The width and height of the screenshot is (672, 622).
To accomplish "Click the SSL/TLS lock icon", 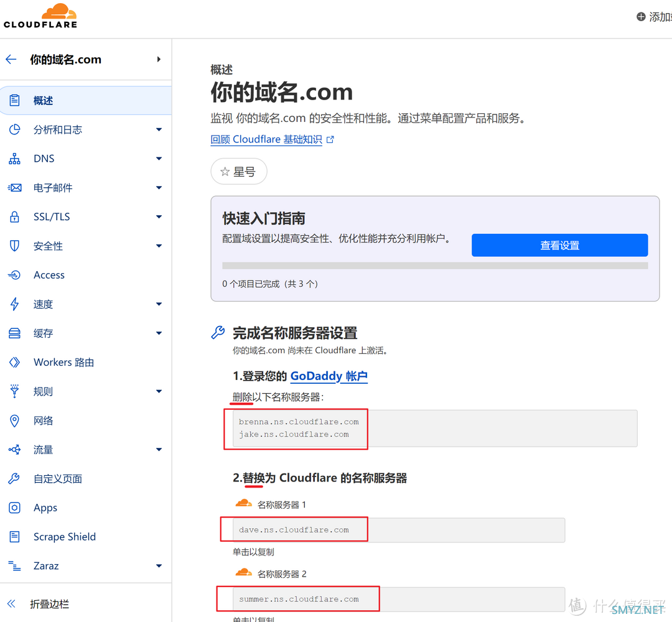I will tap(14, 216).
